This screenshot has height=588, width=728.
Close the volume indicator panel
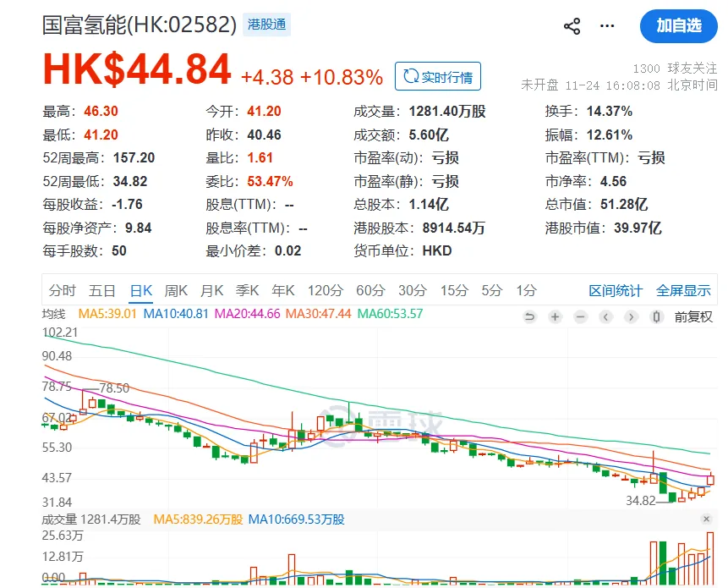tap(706, 519)
